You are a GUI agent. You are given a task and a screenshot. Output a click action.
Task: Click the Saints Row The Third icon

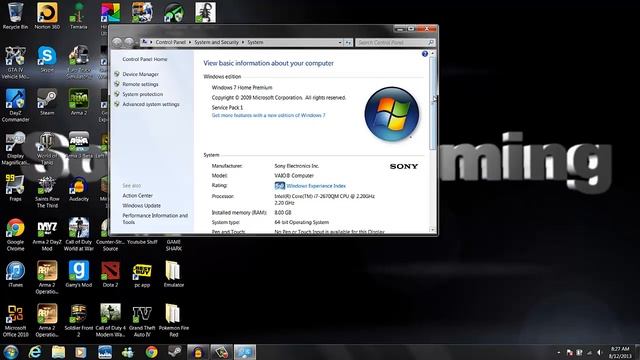(x=47, y=192)
